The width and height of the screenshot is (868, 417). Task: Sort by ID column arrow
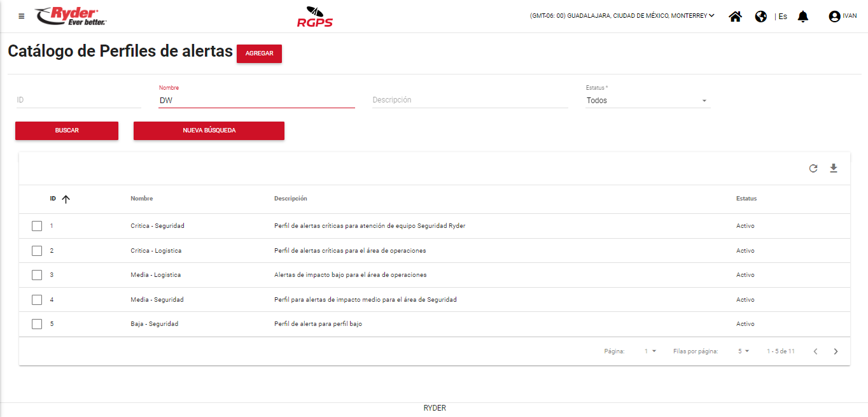(x=66, y=199)
